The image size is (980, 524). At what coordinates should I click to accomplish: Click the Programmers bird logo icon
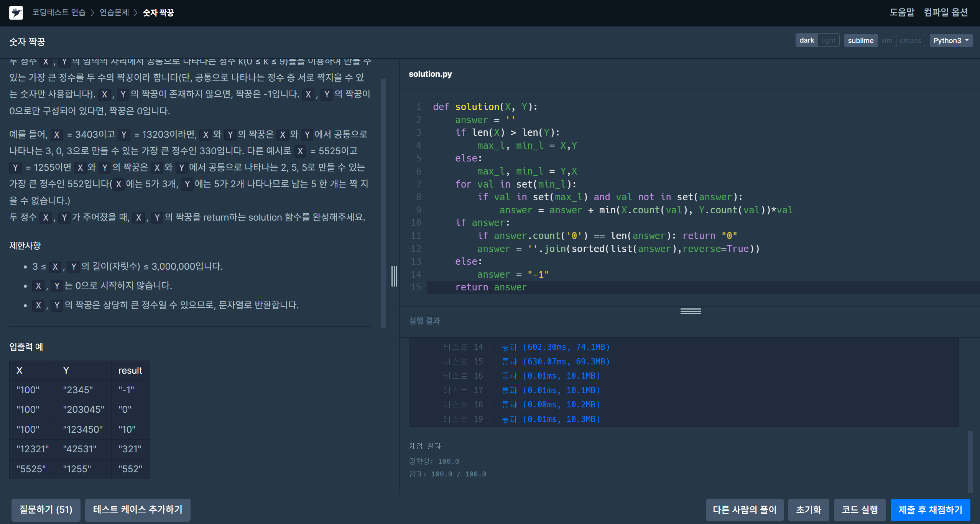tap(16, 13)
